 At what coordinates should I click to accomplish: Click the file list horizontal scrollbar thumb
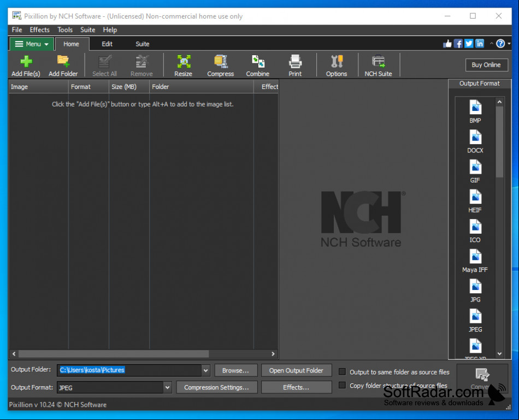click(x=114, y=354)
